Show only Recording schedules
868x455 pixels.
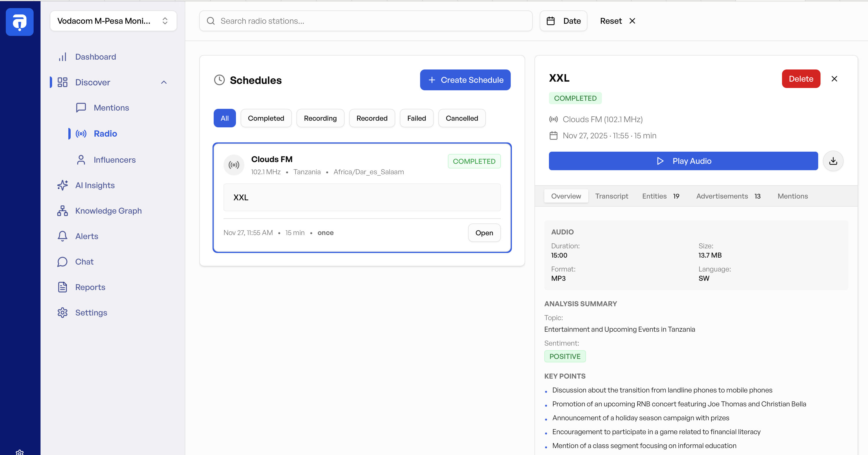tap(320, 118)
